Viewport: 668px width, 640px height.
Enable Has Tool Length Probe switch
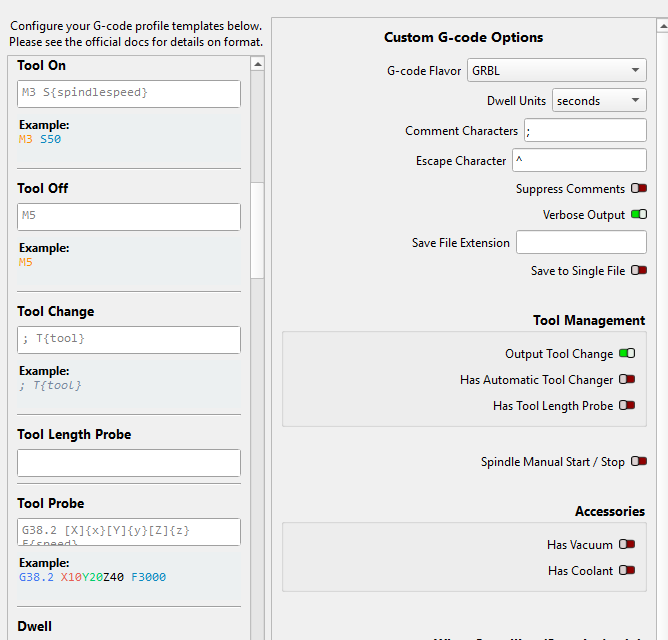tap(627, 405)
